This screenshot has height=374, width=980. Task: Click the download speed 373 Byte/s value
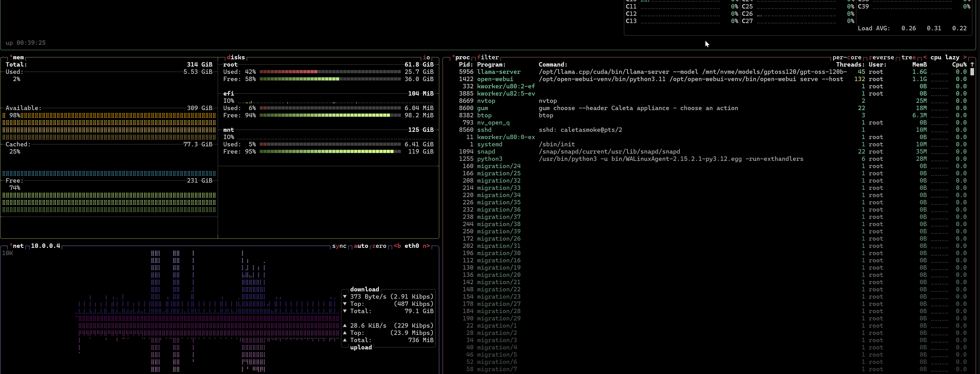pyautogui.click(x=368, y=297)
